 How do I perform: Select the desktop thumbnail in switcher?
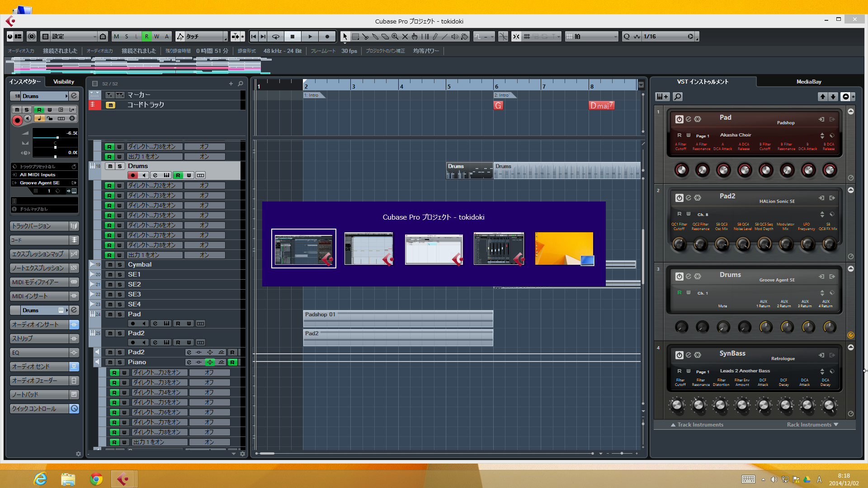pos(564,249)
